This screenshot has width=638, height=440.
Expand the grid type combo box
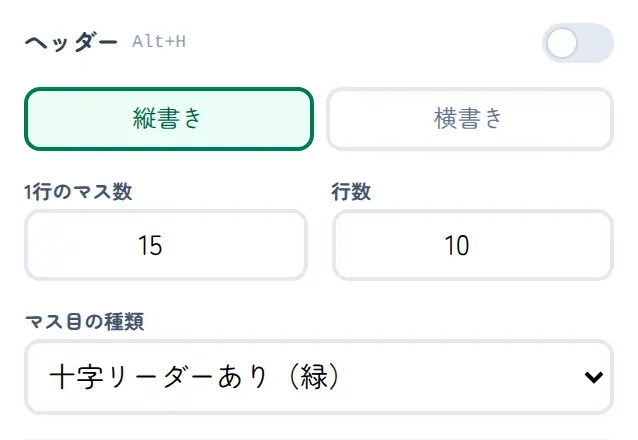tap(319, 377)
